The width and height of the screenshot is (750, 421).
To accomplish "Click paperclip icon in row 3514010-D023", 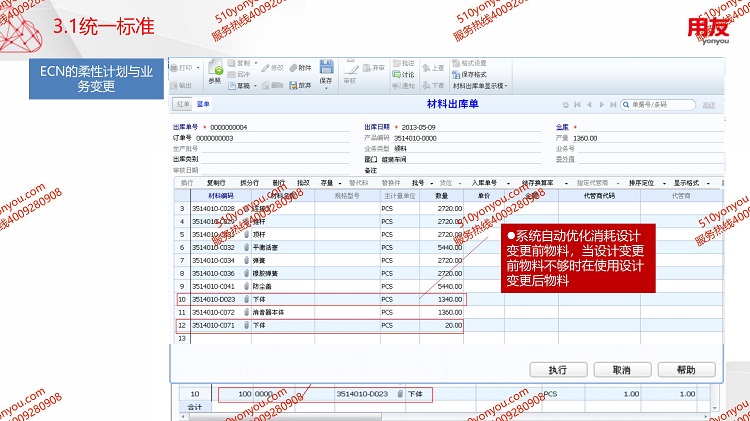I will tap(246, 299).
